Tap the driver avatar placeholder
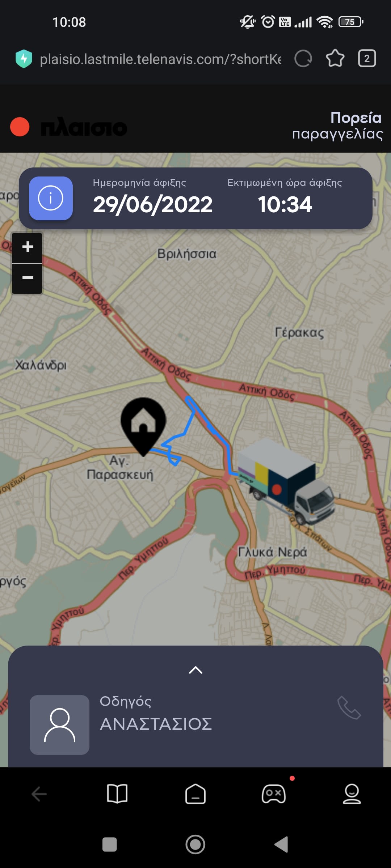 59,725
